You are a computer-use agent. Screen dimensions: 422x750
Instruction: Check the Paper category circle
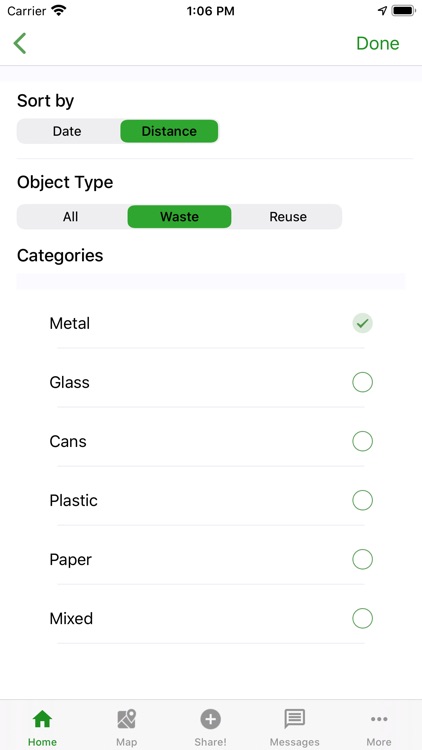click(x=362, y=559)
